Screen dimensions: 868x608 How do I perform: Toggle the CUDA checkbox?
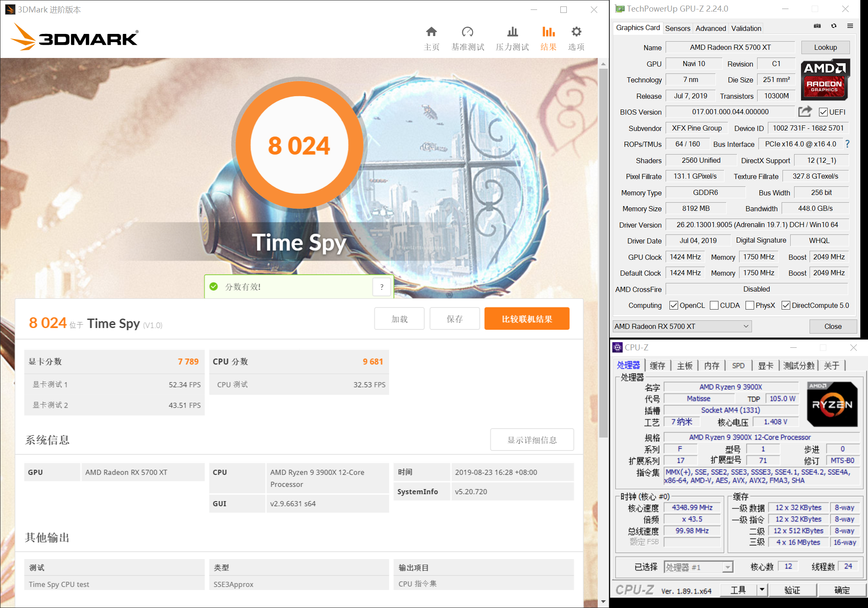(x=714, y=305)
